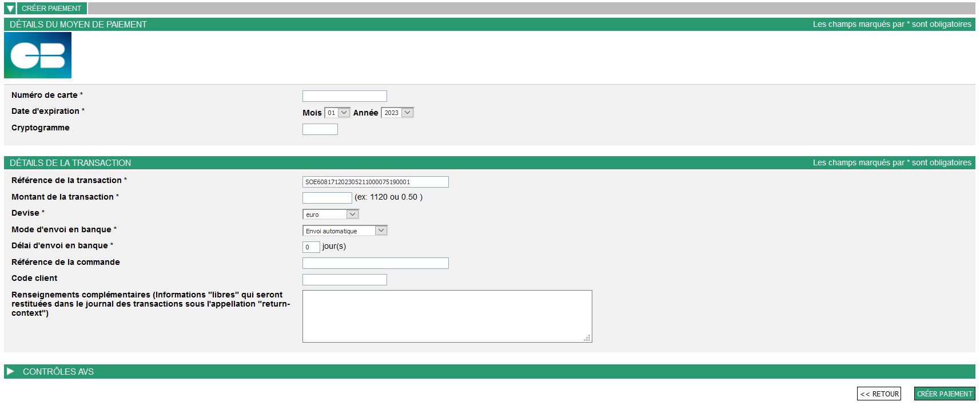Open the Mois expiration dropdown
980x405 pixels.
pyautogui.click(x=337, y=113)
